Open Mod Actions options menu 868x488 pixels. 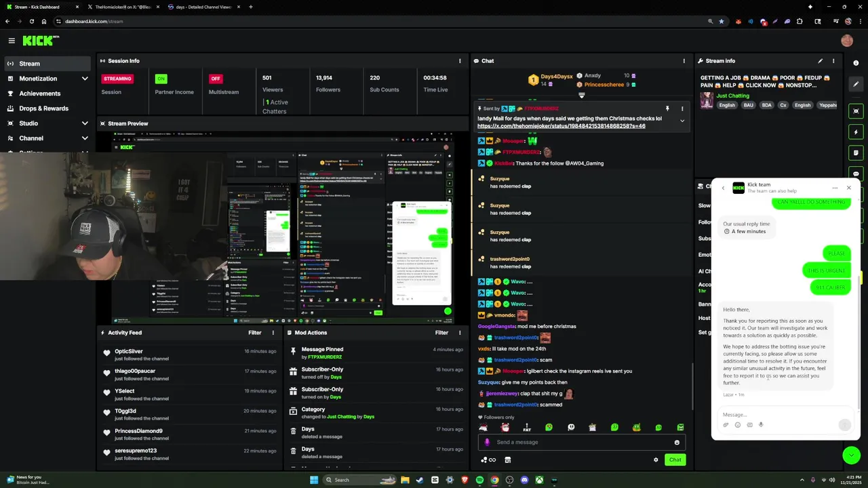(460, 333)
